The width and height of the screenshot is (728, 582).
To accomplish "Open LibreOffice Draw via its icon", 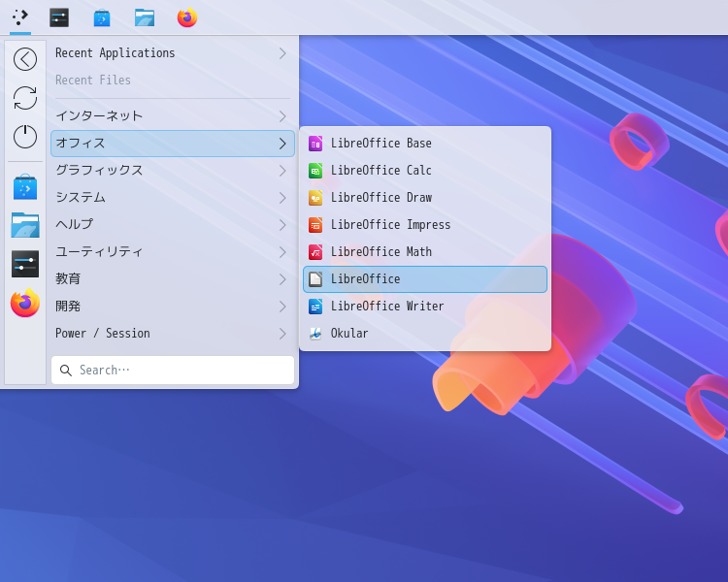I will click(x=315, y=198).
